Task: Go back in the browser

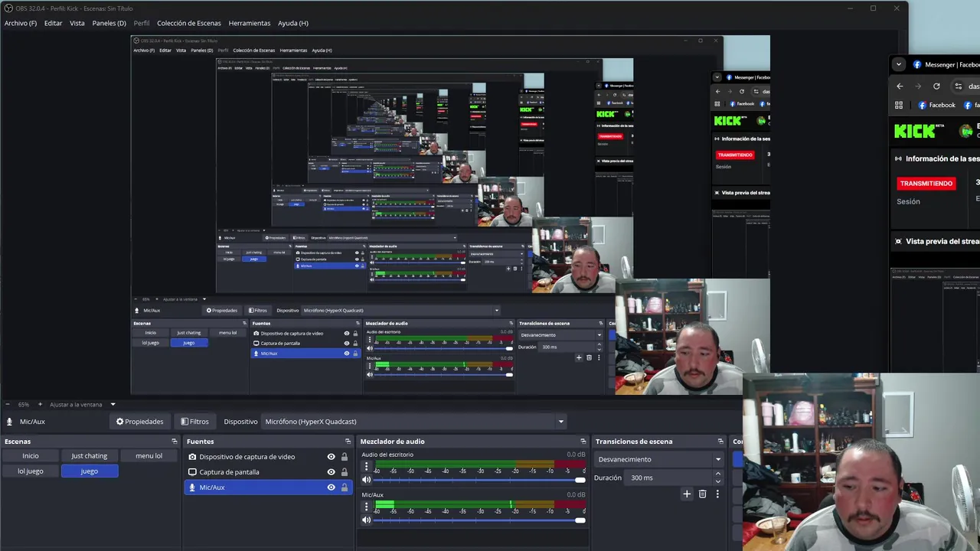Action: tap(900, 86)
